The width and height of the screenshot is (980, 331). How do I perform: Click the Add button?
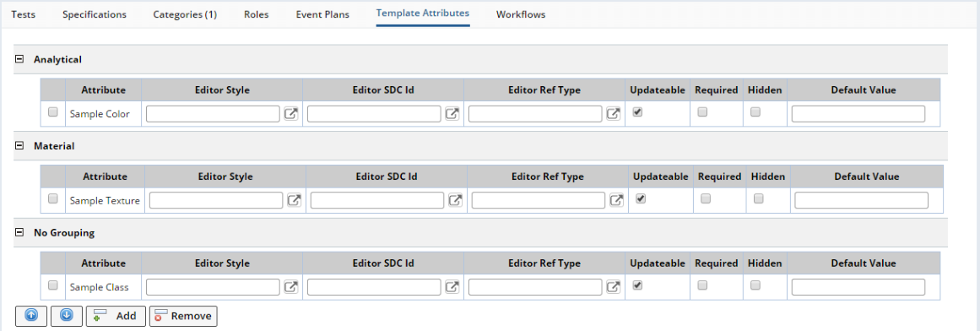(x=116, y=316)
